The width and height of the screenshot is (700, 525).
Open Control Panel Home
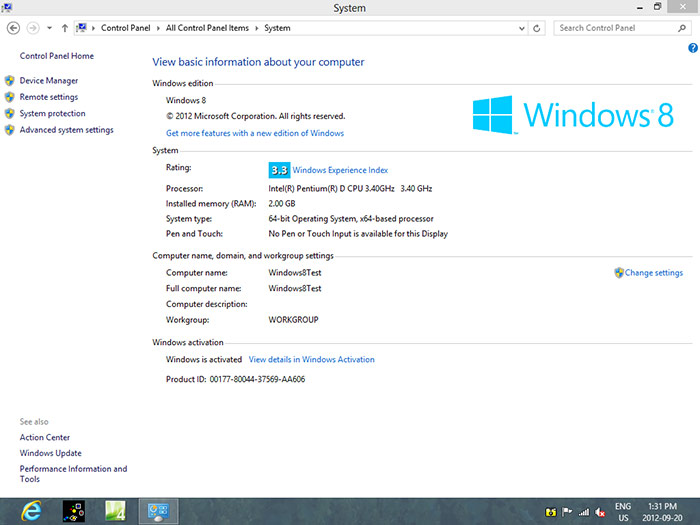click(x=57, y=56)
